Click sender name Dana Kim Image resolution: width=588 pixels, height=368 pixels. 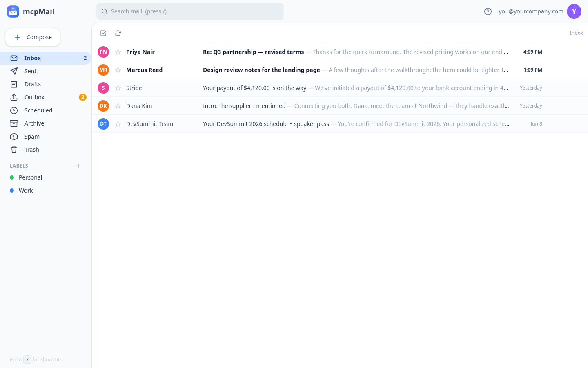pyautogui.click(x=139, y=106)
